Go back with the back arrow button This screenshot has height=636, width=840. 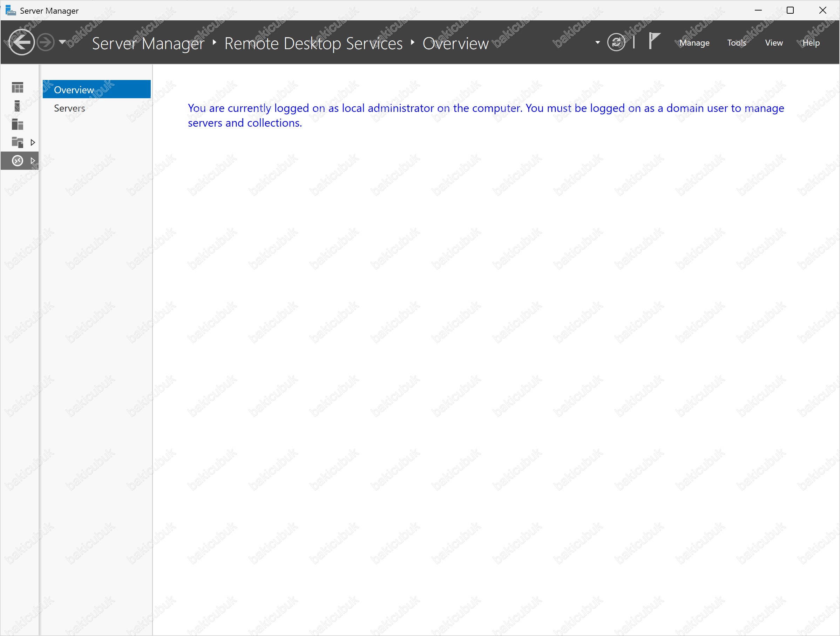21,42
